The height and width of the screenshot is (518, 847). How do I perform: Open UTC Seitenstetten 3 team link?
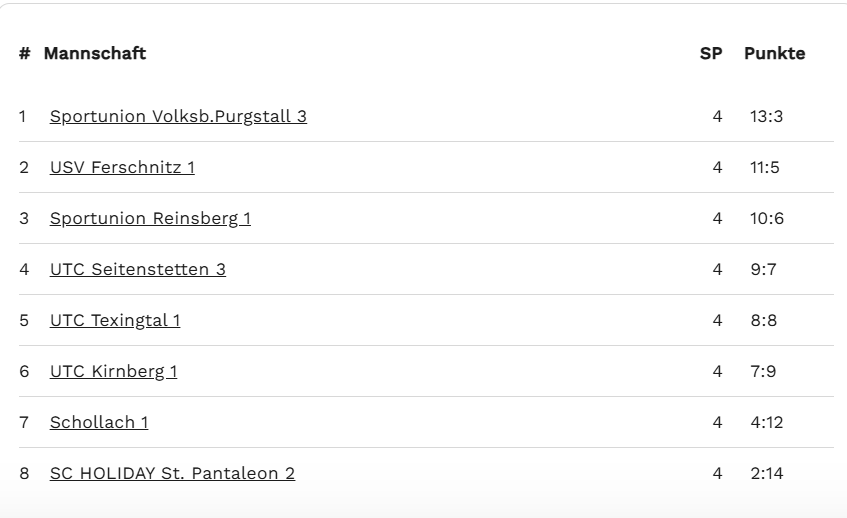tap(138, 269)
